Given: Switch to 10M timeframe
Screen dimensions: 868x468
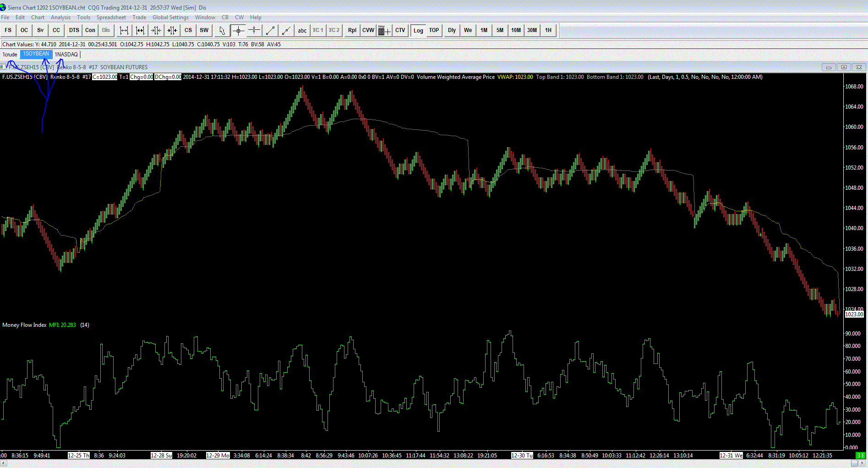Looking at the screenshot, I should [516, 30].
